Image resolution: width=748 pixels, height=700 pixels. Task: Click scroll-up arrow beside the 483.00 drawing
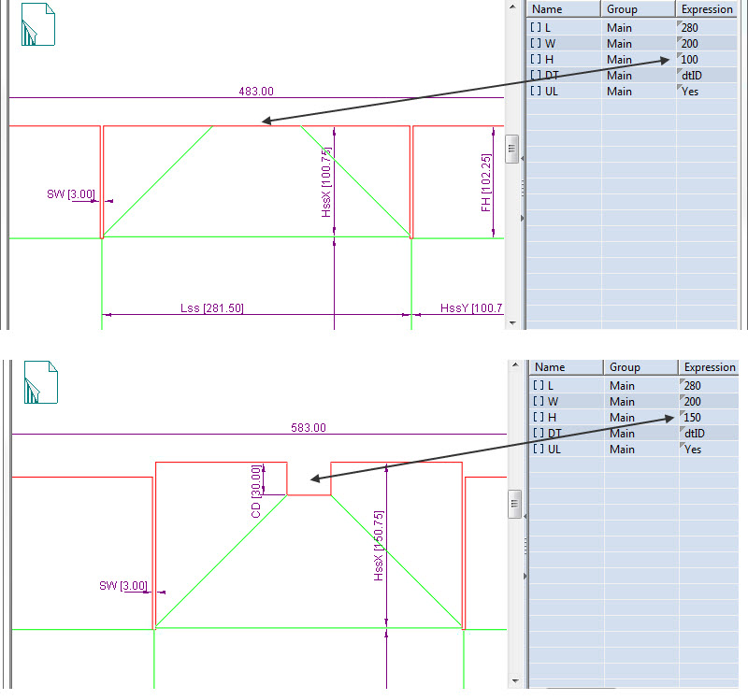[x=511, y=7]
